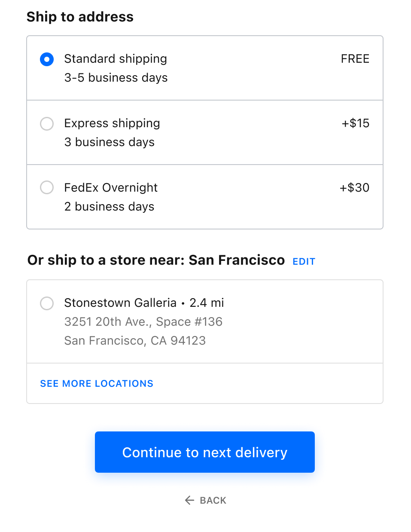Open the SEE MORE LOCATIONS link
Screen dimensions: 411x532
[x=97, y=383]
